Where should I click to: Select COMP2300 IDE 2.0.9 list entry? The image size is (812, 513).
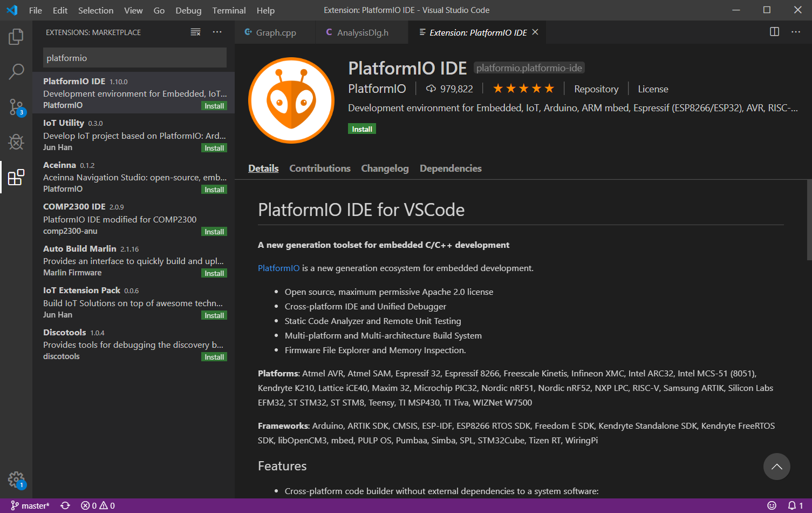point(133,218)
